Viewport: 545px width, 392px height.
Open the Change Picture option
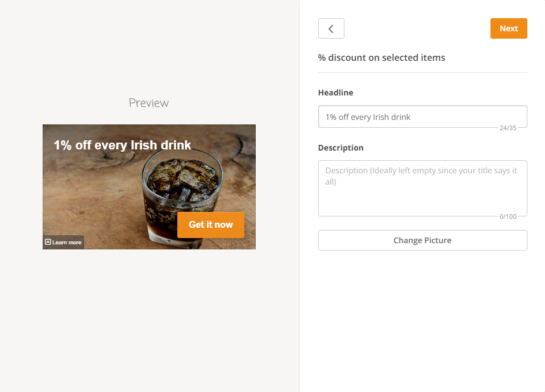click(422, 240)
